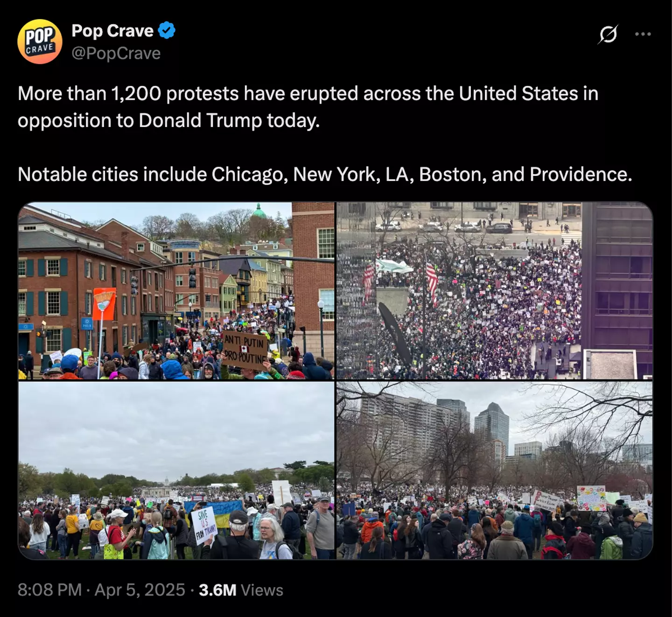Open the Pop Crave profile avatar
672x617 pixels.
click(40, 42)
